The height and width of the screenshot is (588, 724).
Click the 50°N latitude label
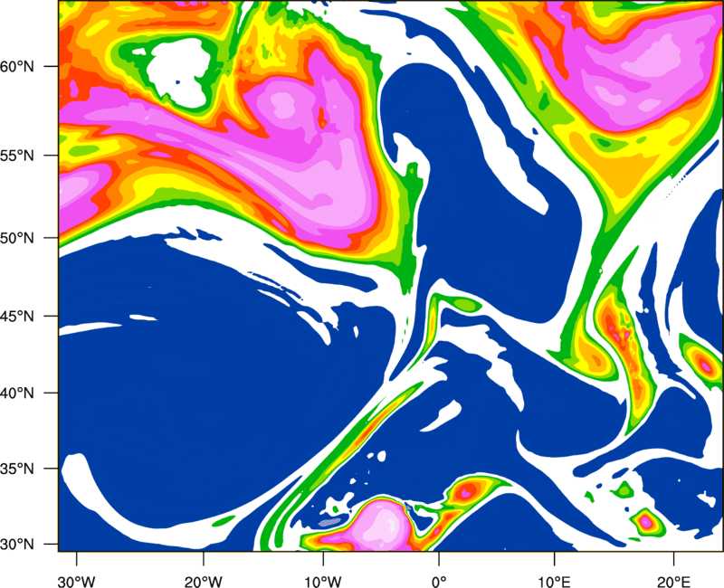point(17,238)
